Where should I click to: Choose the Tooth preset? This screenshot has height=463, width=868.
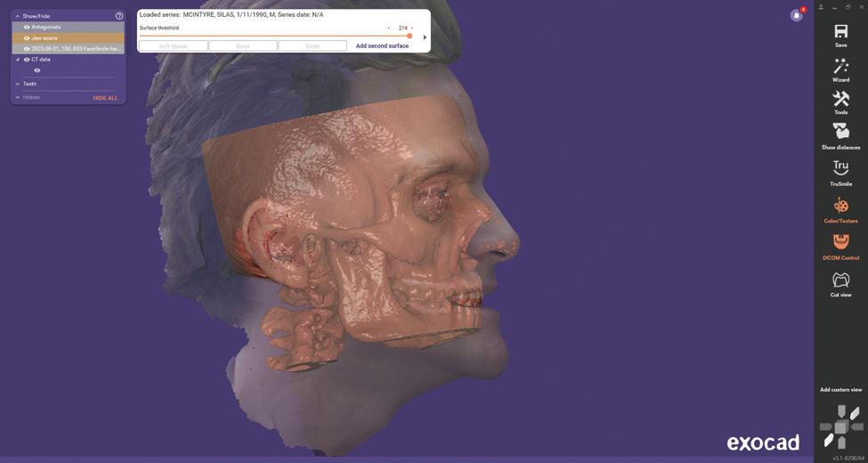pyautogui.click(x=312, y=46)
